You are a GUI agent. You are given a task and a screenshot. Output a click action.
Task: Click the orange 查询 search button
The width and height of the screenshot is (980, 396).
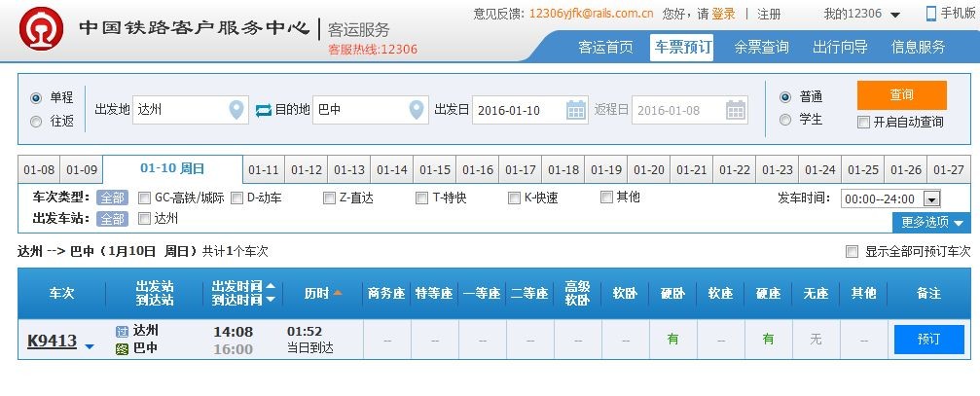901,95
